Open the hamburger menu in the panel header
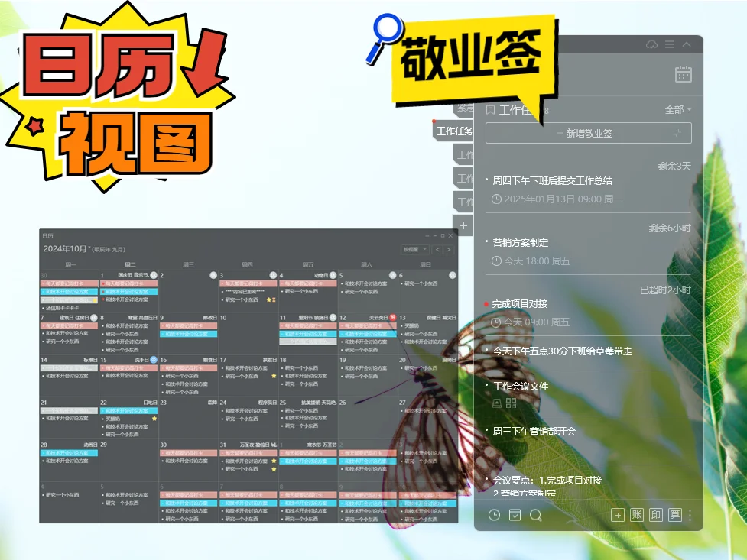 668,44
